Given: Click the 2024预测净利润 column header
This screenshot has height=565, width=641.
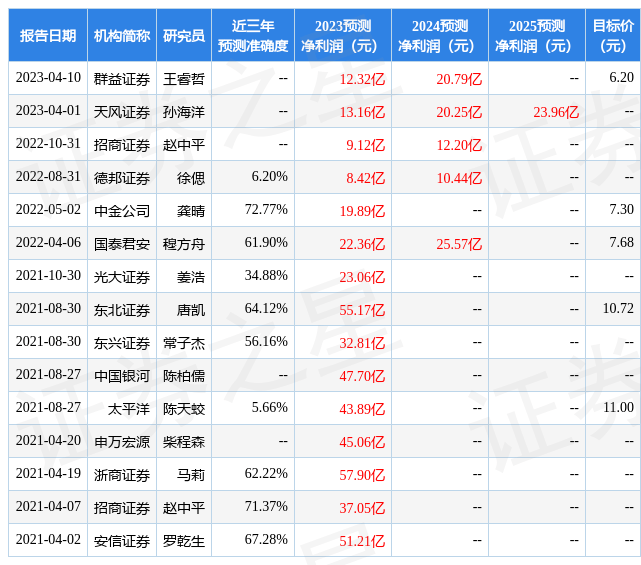Looking at the screenshot, I should 439,35.
